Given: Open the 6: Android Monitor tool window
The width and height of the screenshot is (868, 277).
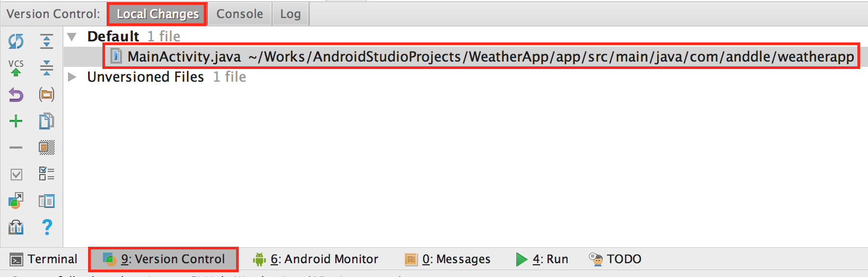Looking at the screenshot, I should (316, 259).
